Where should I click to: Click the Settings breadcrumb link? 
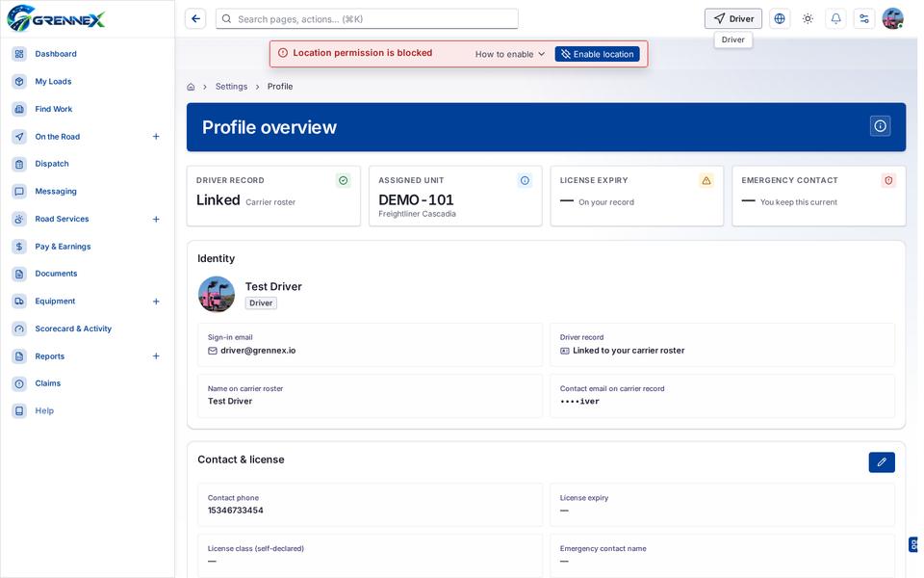232,87
